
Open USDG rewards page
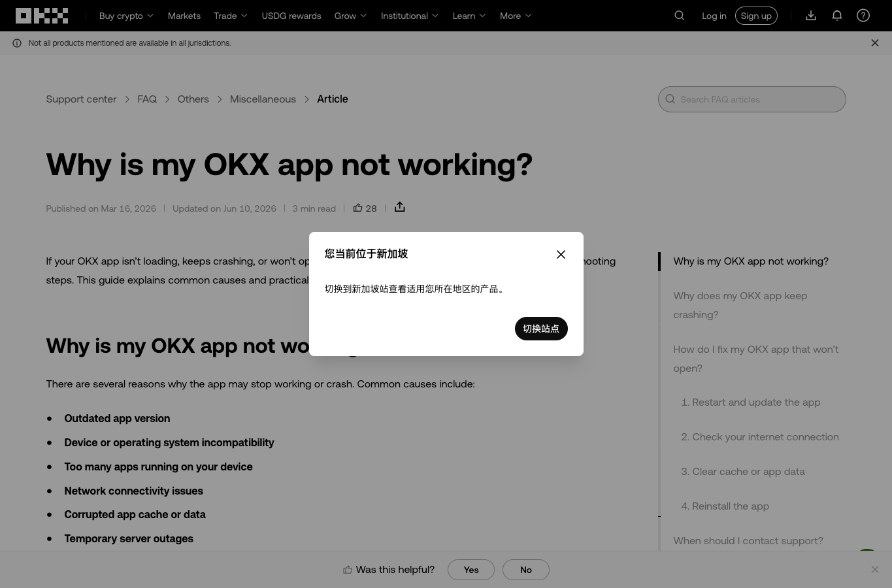pyautogui.click(x=291, y=16)
